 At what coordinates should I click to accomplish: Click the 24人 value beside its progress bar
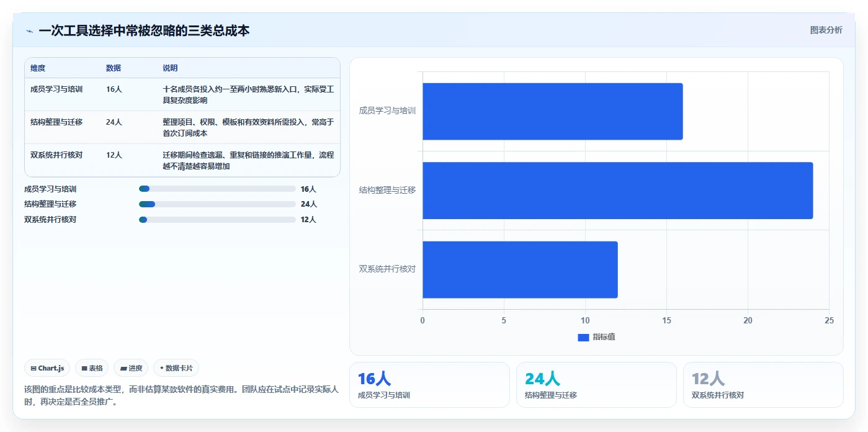click(309, 204)
